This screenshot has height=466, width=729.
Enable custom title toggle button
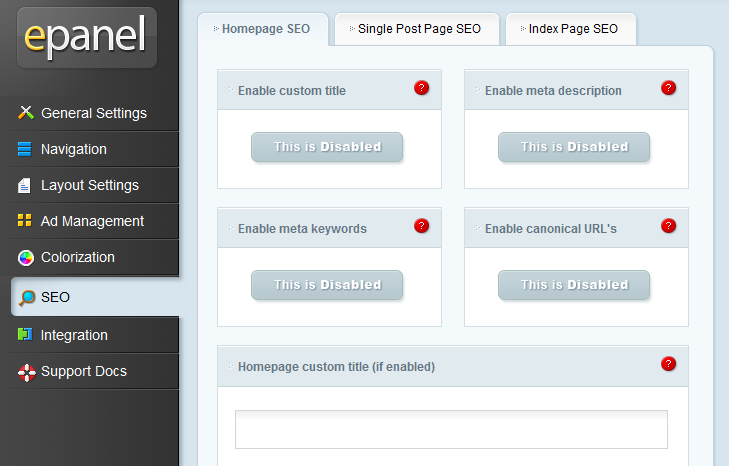click(x=327, y=147)
